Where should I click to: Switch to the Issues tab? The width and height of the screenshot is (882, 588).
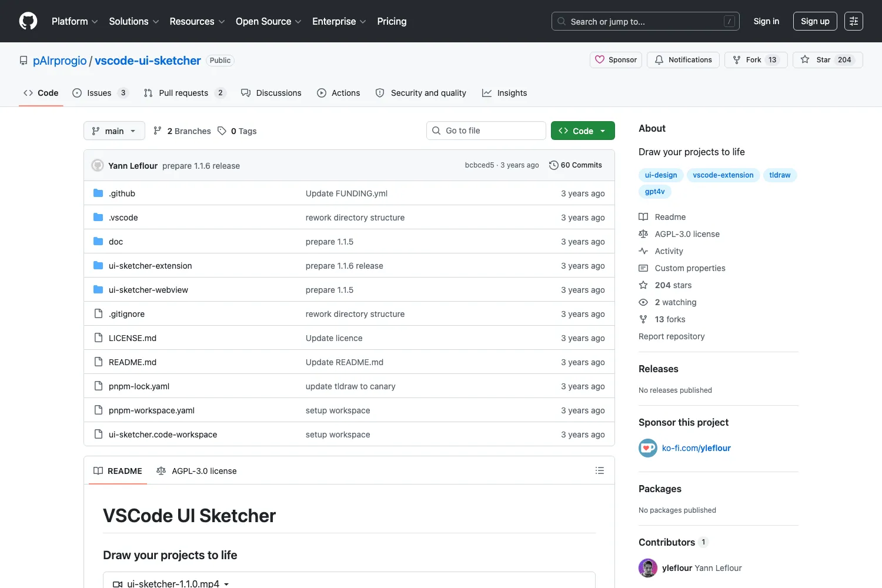[100, 93]
